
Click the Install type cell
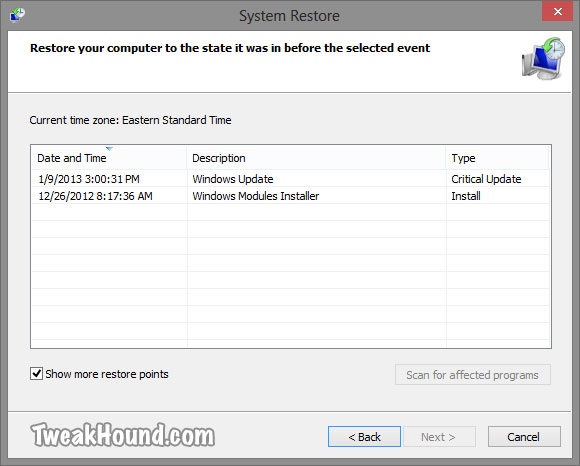pyautogui.click(x=466, y=196)
